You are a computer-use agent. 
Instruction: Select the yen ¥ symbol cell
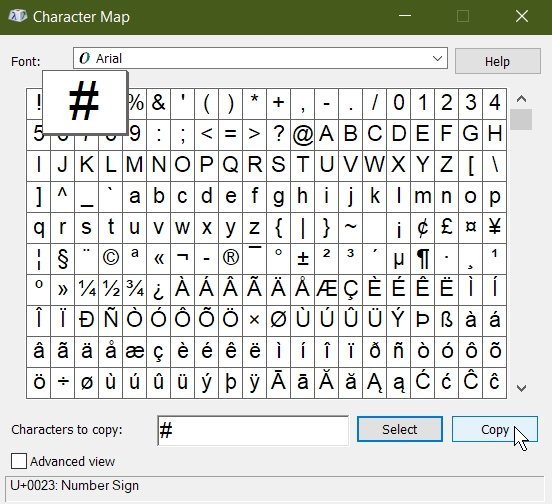[495, 228]
